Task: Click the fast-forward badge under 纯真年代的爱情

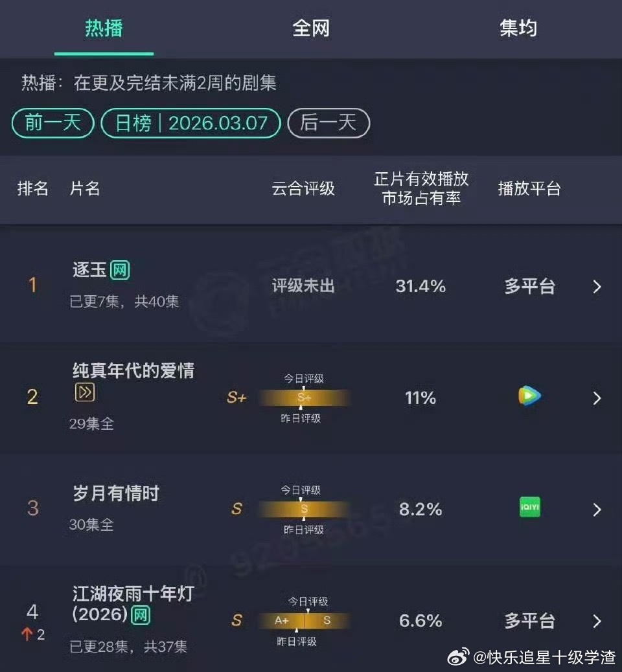Action: [84, 393]
